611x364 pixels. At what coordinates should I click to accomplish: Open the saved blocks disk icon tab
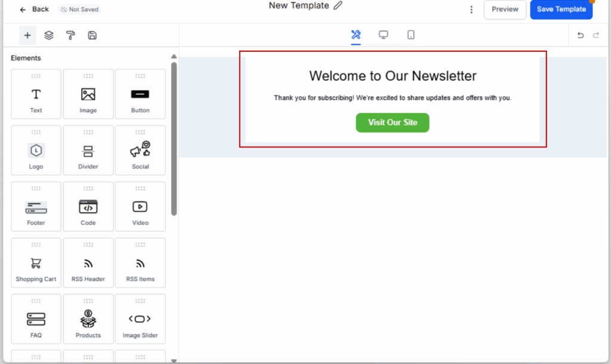92,35
